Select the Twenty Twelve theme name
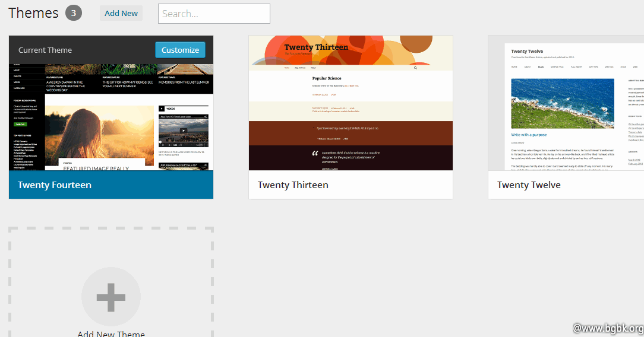This screenshot has height=337, width=644. coord(529,185)
